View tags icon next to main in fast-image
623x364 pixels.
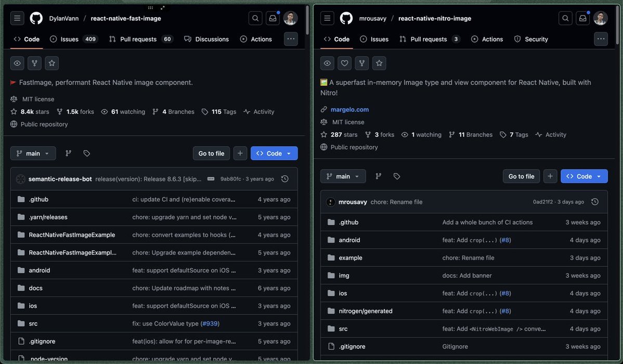tap(87, 153)
